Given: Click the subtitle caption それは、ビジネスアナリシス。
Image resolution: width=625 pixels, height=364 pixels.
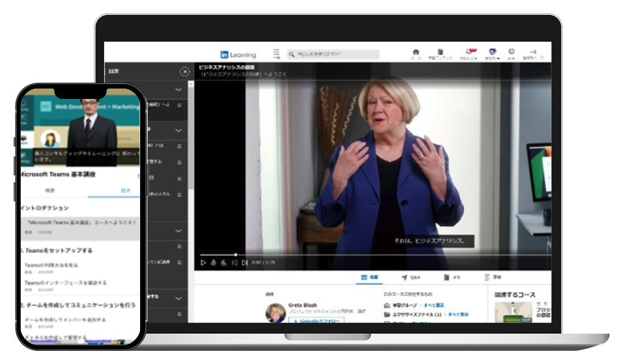Looking at the screenshot, I should [x=429, y=241].
